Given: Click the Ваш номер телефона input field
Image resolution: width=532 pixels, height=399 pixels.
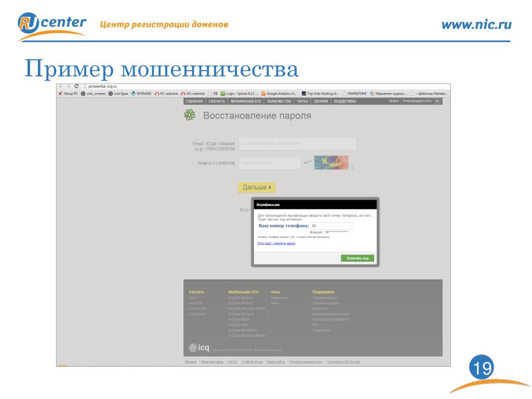Looking at the screenshot, I should point(332,225).
